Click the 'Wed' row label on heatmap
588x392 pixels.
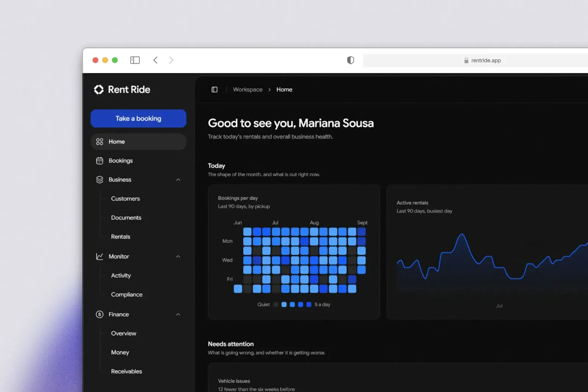227,260
